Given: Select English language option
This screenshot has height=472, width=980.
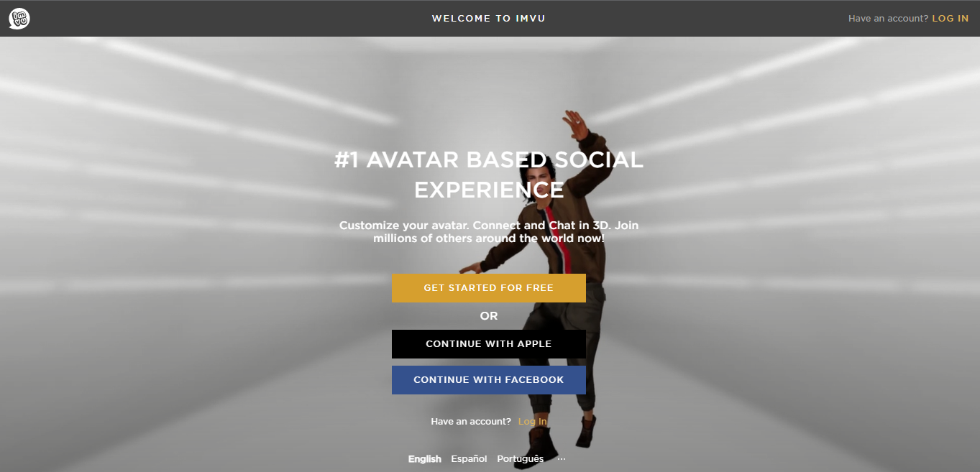Looking at the screenshot, I should click(425, 459).
